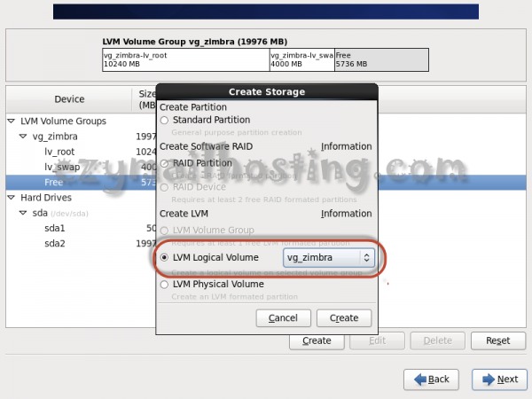Click the Create Storage dialog title bar

coord(267,92)
